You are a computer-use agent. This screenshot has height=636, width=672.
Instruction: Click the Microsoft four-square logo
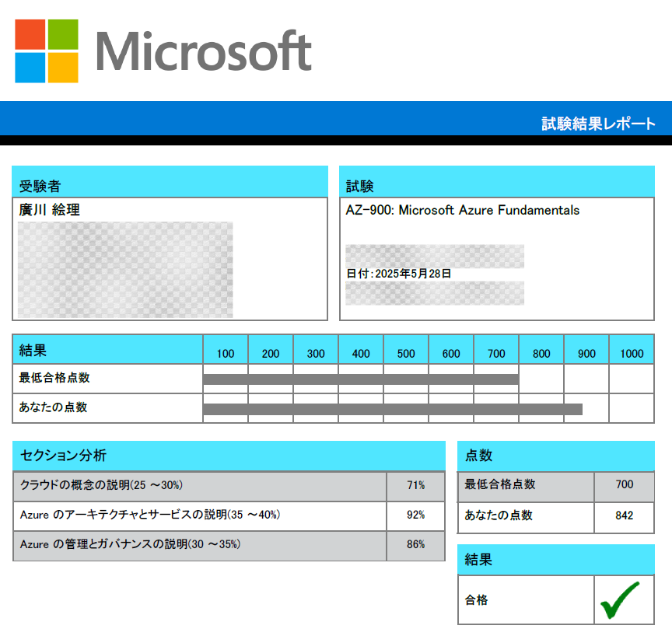47,51
